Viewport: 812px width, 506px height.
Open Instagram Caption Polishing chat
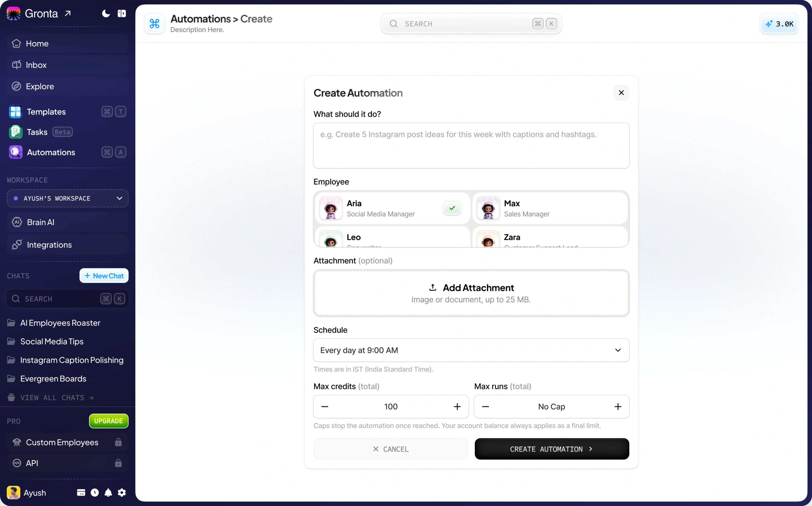(x=65, y=360)
